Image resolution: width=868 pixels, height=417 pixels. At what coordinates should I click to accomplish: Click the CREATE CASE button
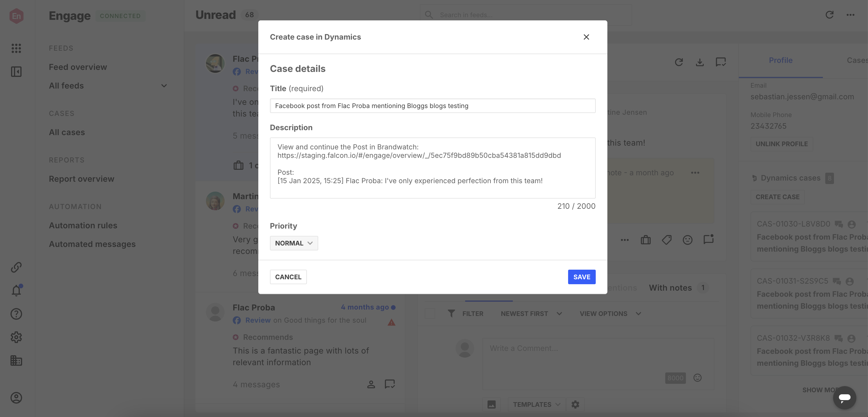(777, 197)
